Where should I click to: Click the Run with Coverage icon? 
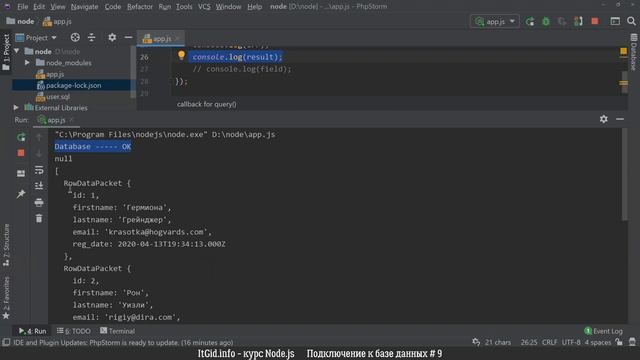[562, 22]
